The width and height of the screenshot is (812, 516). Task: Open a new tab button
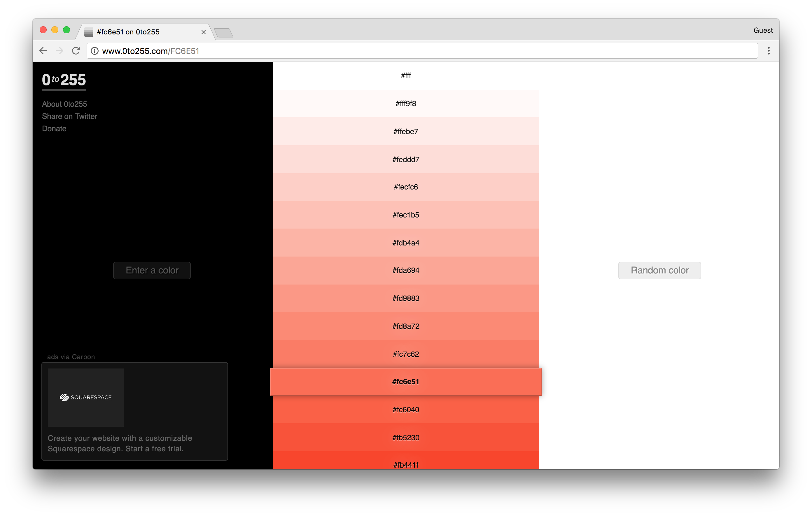click(x=223, y=33)
